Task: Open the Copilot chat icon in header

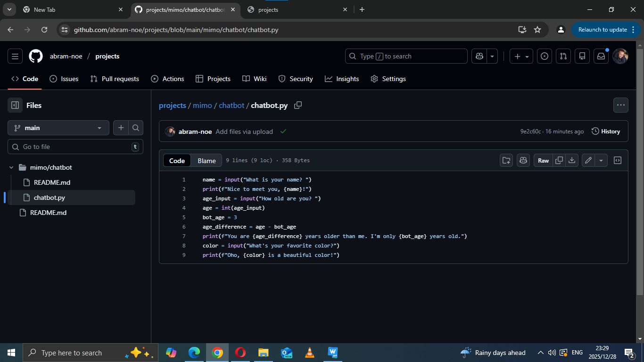Action: (479, 56)
